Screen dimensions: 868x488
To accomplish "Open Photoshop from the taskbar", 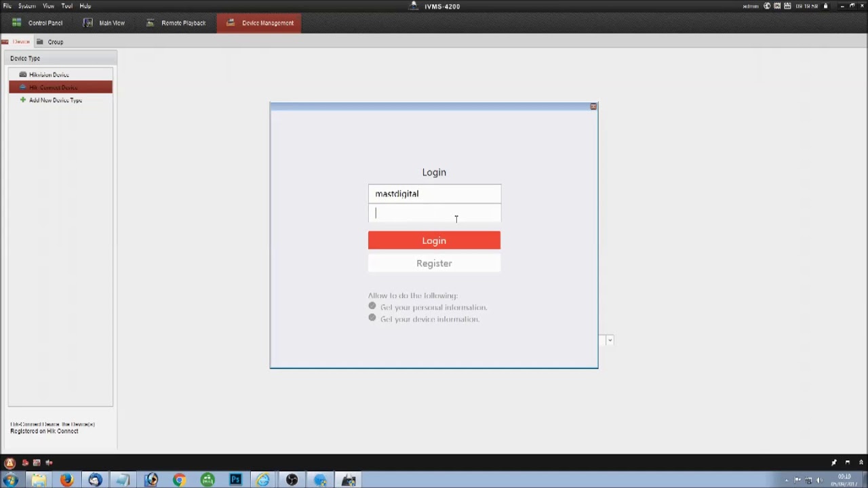I will click(x=235, y=480).
